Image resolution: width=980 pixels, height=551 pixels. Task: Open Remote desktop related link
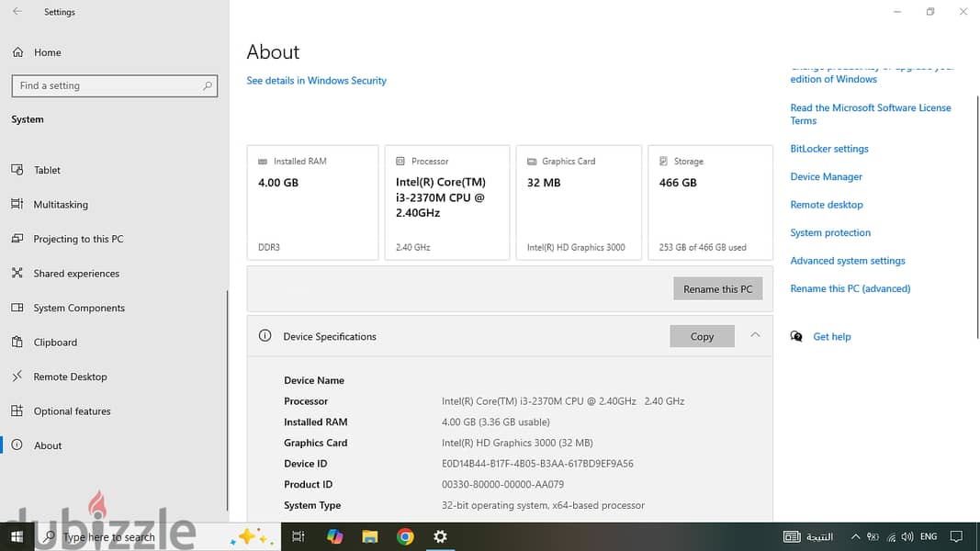(827, 204)
